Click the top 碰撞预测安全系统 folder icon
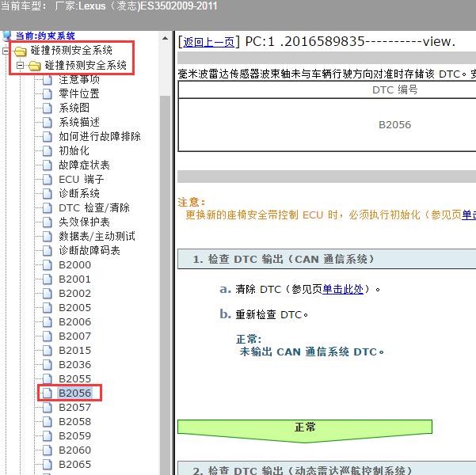476x475 pixels. pos(21,51)
